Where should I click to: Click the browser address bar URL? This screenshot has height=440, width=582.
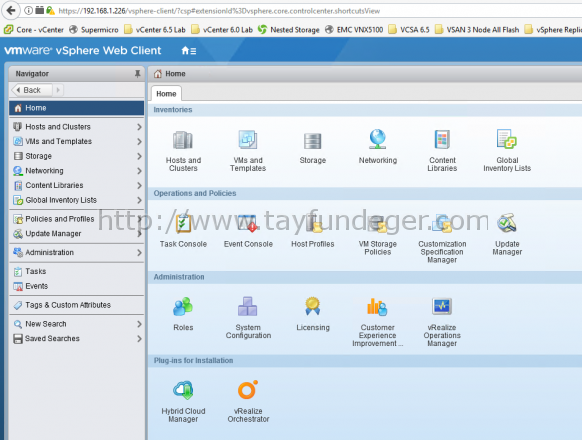[219, 11]
